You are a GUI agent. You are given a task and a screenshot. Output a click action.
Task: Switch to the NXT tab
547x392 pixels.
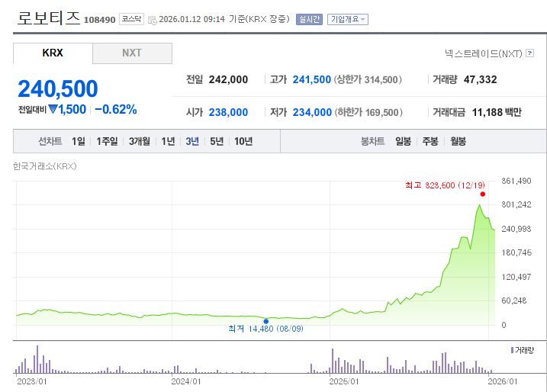132,53
